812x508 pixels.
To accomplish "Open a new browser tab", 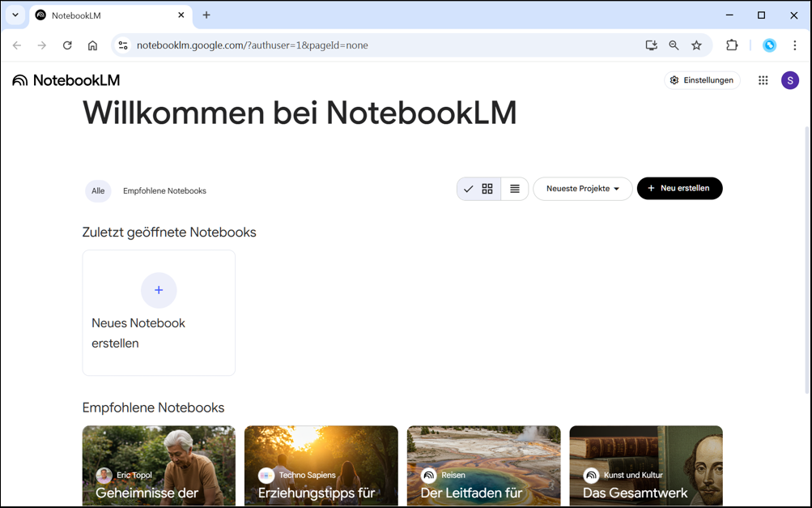I will pyautogui.click(x=206, y=15).
